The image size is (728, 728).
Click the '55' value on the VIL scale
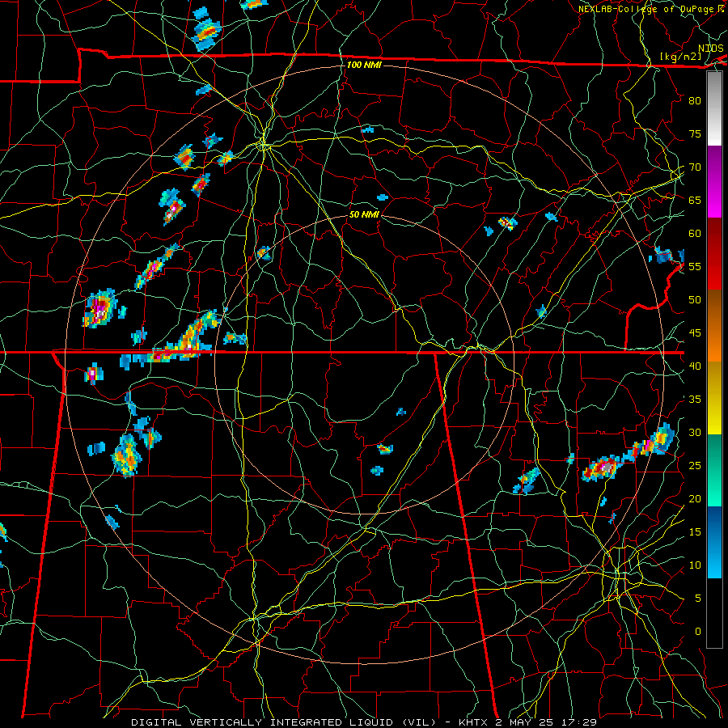pos(695,266)
